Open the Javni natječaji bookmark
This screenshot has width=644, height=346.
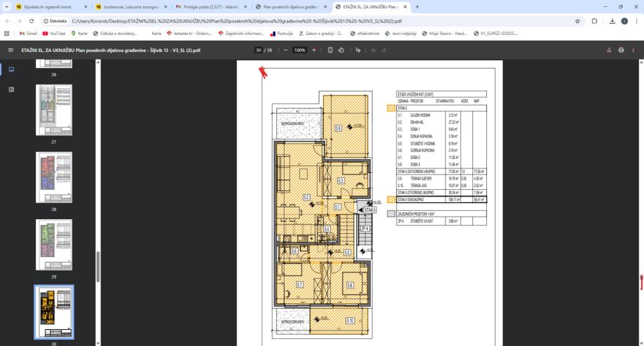400,33
